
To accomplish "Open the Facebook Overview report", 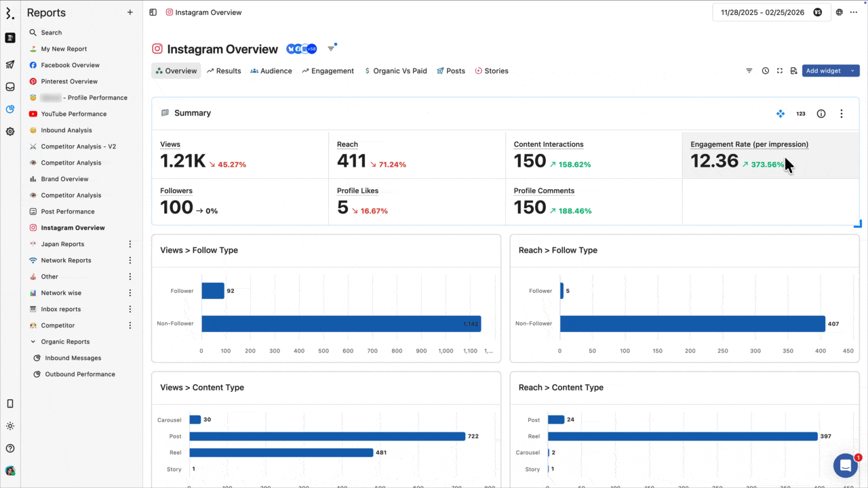I will [70, 65].
